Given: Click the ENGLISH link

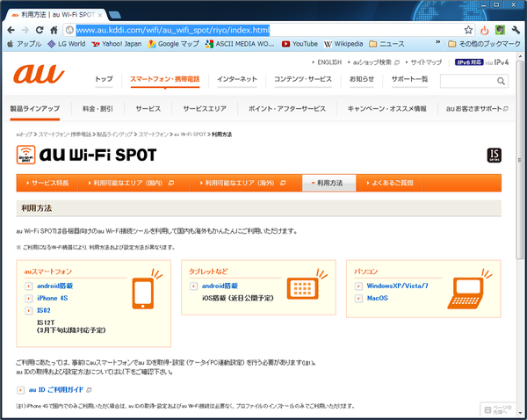Looking at the screenshot, I should coord(329,62).
